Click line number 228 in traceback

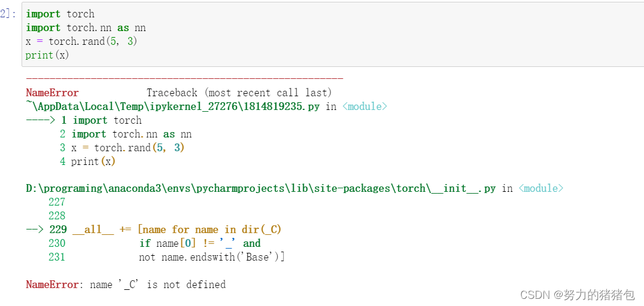[57, 216]
